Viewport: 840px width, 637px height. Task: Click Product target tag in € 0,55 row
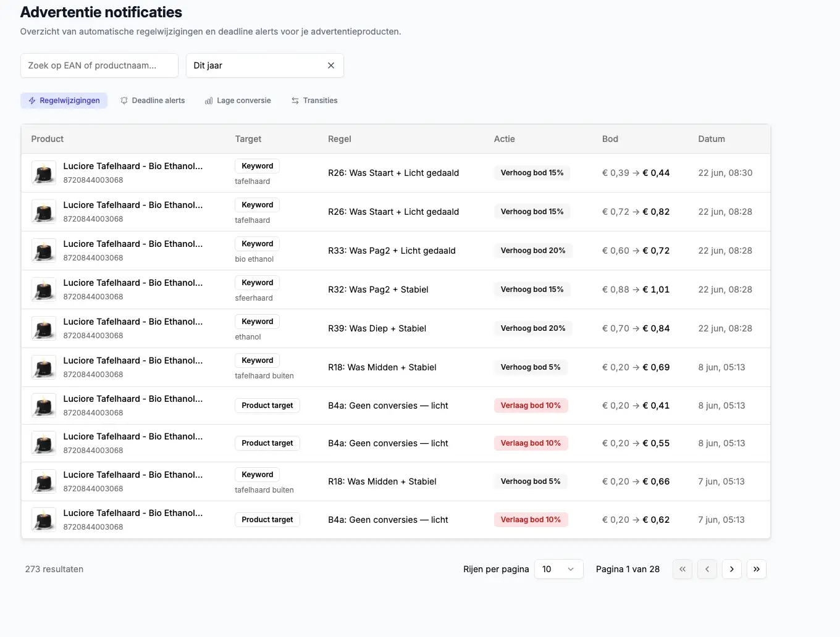point(267,443)
